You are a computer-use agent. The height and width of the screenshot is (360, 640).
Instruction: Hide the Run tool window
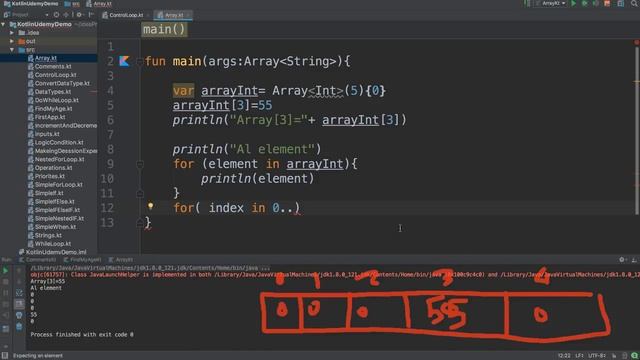(x=634, y=260)
